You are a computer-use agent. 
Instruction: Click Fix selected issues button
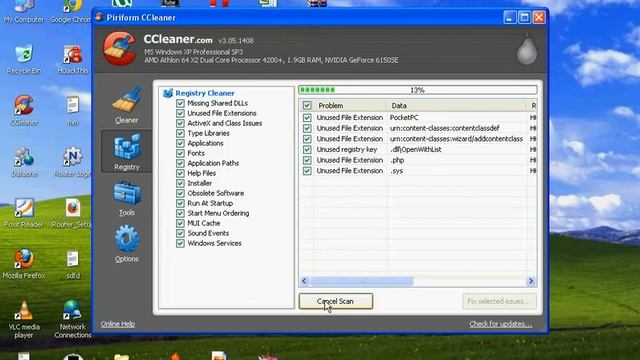(499, 301)
